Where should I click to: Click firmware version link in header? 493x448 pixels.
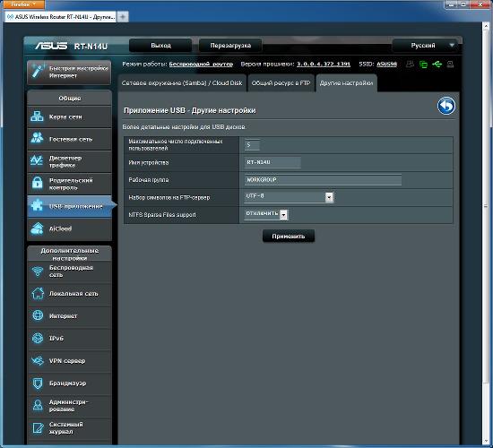[324, 65]
